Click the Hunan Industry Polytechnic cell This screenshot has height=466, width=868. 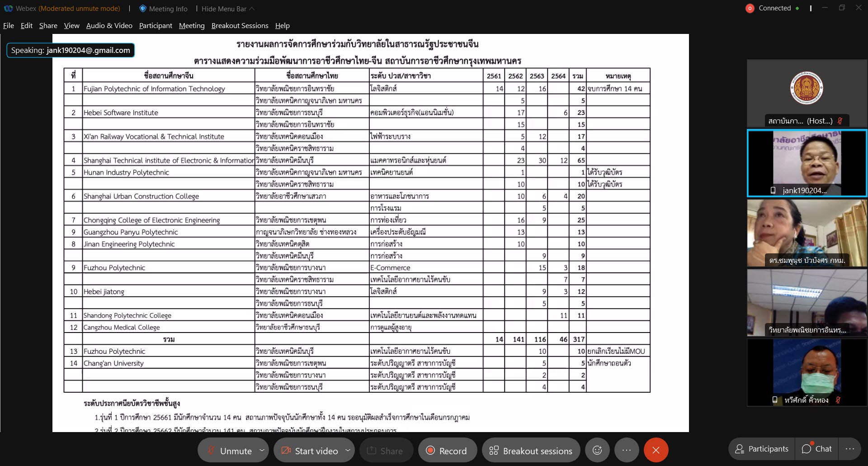[169, 172]
